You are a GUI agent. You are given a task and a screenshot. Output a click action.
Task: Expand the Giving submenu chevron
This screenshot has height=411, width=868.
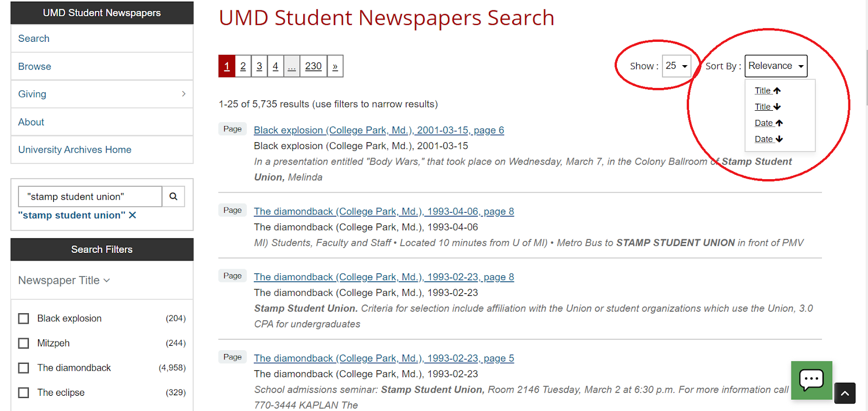(184, 94)
